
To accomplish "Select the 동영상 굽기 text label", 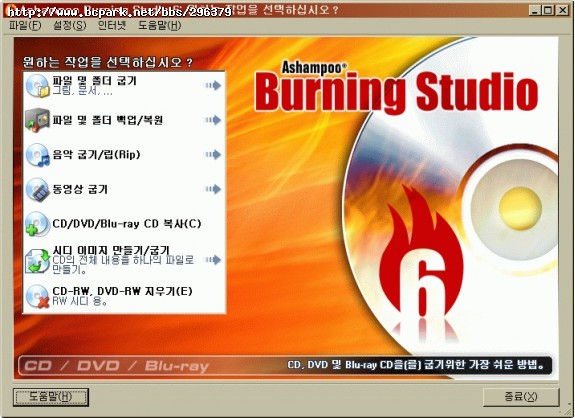I will click(x=80, y=189).
